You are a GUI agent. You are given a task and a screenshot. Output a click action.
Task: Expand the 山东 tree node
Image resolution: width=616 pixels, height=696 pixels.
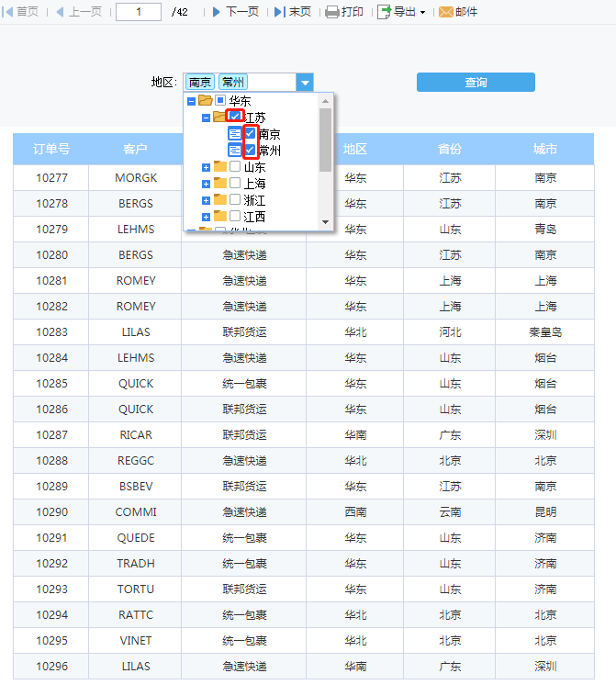[x=206, y=168]
